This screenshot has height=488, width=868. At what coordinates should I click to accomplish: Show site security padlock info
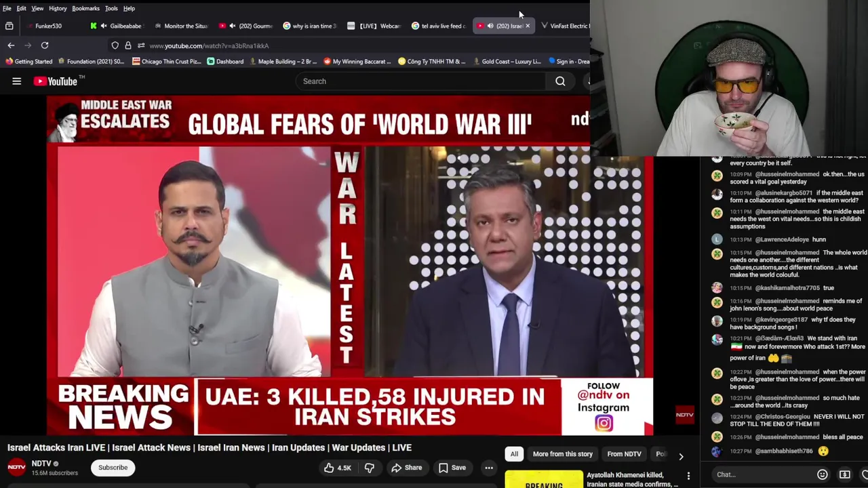pyautogui.click(x=128, y=45)
